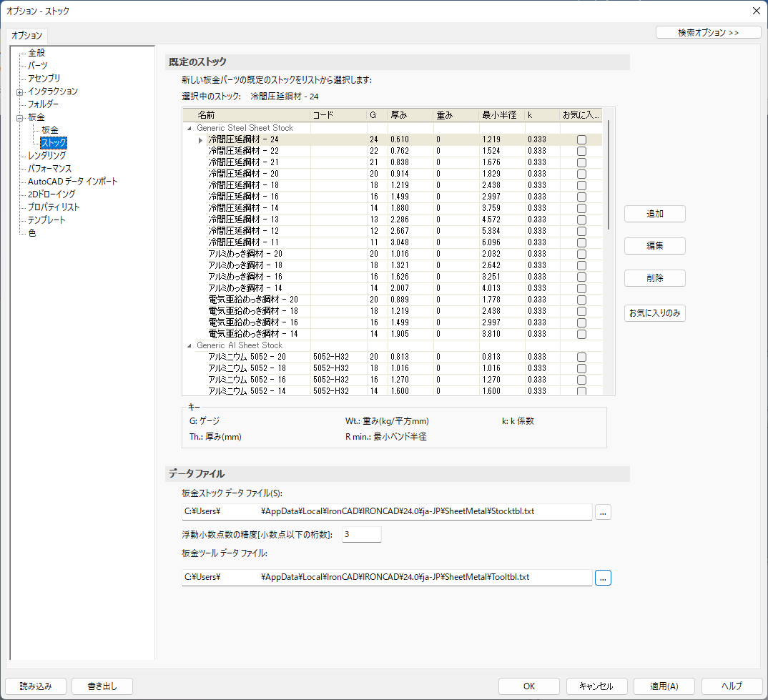This screenshot has height=700, width=768.
Task: Open AutoCAD データ インポート settings
Action: point(72,182)
